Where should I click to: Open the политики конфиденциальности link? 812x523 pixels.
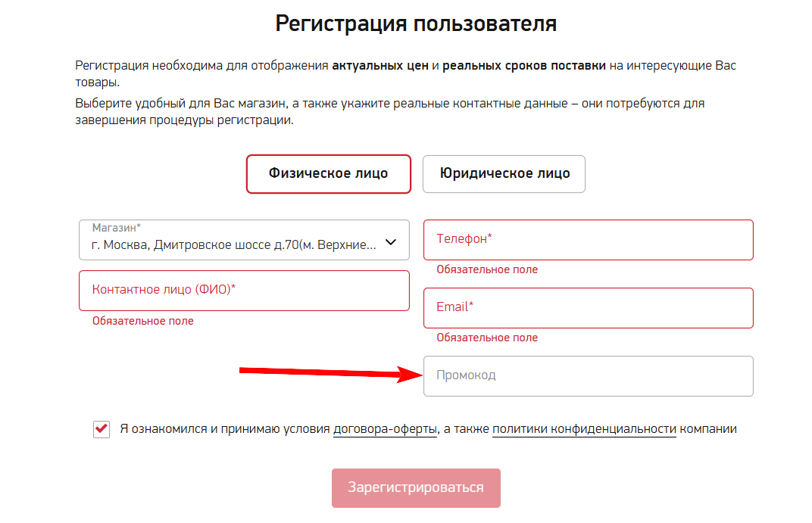(x=582, y=428)
